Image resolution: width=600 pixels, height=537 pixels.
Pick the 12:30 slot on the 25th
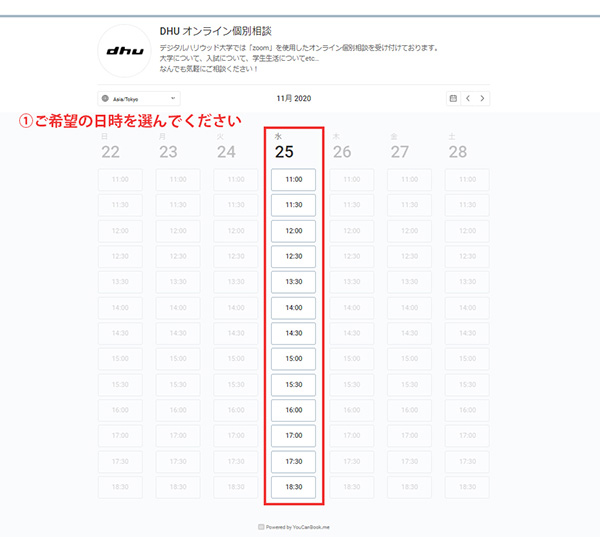point(293,257)
